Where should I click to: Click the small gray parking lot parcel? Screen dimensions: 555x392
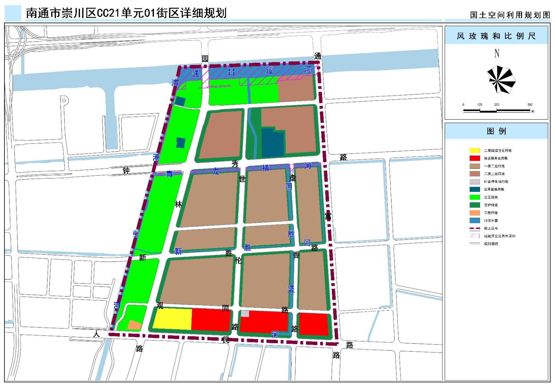(245, 314)
